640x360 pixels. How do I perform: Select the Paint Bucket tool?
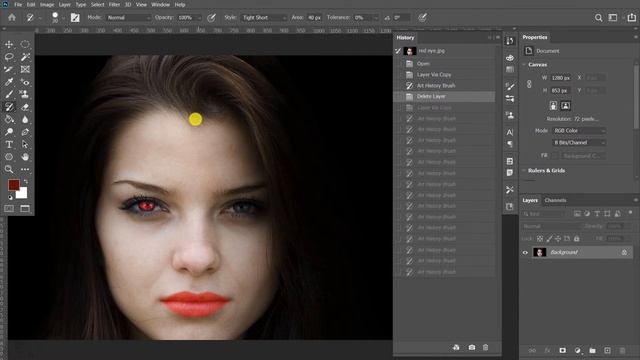(x=9, y=120)
